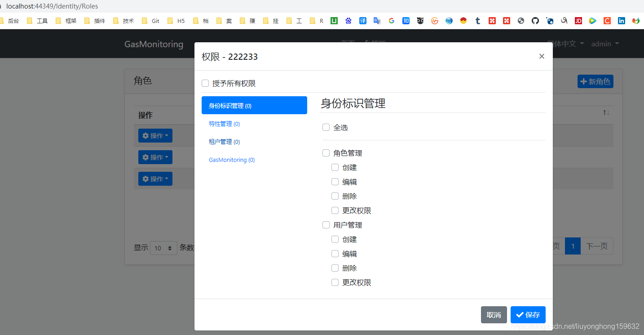The image size is (644, 335).
Task: Expand the second 操作 dropdown
Action: click(155, 157)
